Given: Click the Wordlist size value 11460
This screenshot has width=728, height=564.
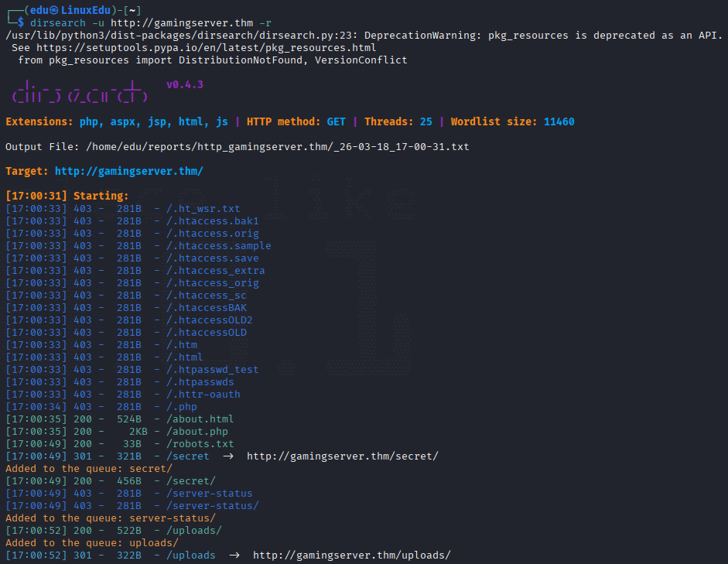Looking at the screenshot, I should (559, 121).
